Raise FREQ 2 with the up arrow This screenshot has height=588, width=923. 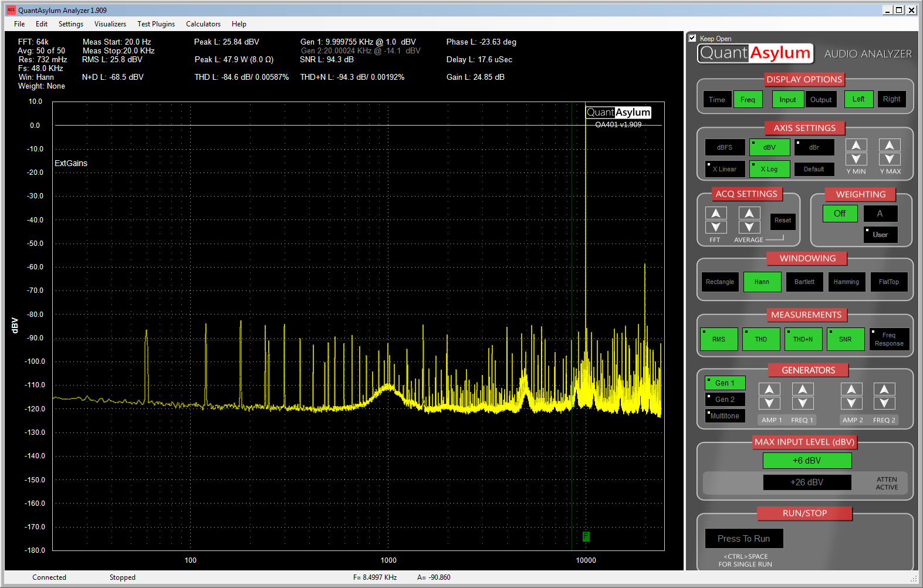pyautogui.click(x=884, y=389)
